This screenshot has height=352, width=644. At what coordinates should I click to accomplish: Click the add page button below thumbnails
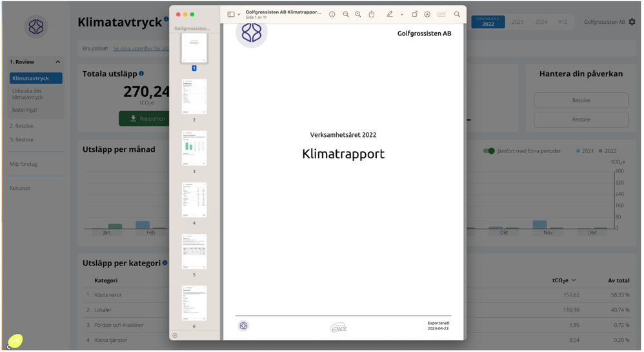(x=175, y=336)
